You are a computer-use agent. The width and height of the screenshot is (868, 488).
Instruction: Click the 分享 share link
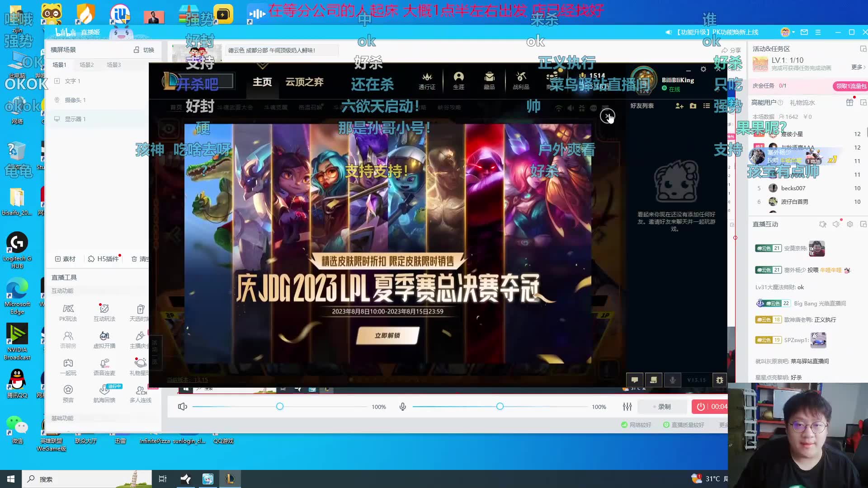731,50
